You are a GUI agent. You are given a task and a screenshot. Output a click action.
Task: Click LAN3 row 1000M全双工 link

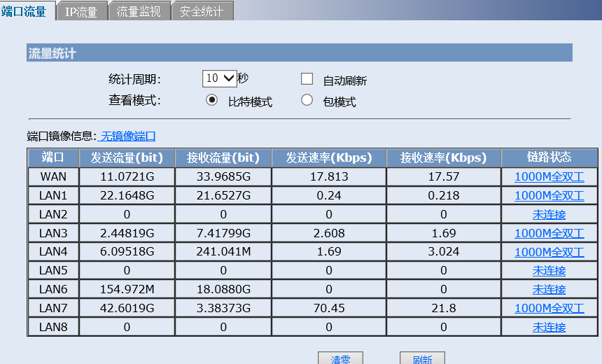pyautogui.click(x=549, y=233)
